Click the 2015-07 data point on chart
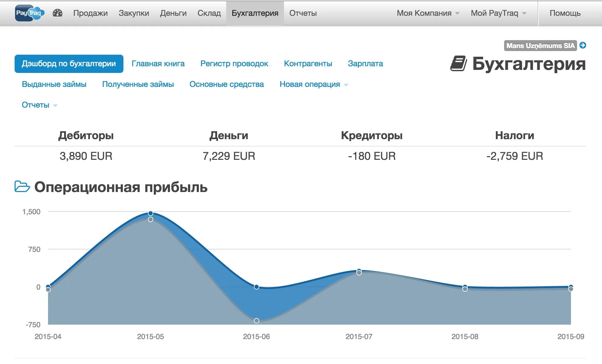The image size is (602, 364). pos(359,271)
